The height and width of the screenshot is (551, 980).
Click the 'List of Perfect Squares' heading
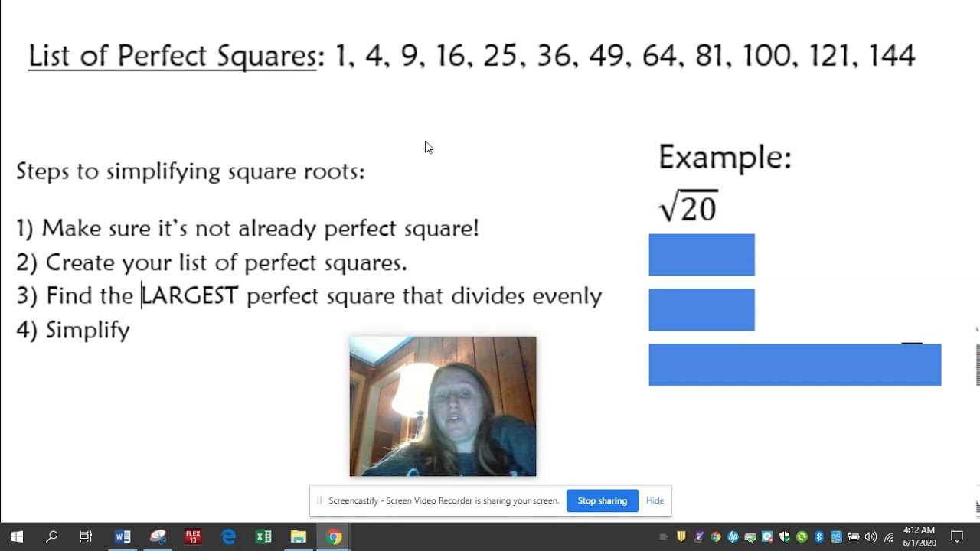172,57
